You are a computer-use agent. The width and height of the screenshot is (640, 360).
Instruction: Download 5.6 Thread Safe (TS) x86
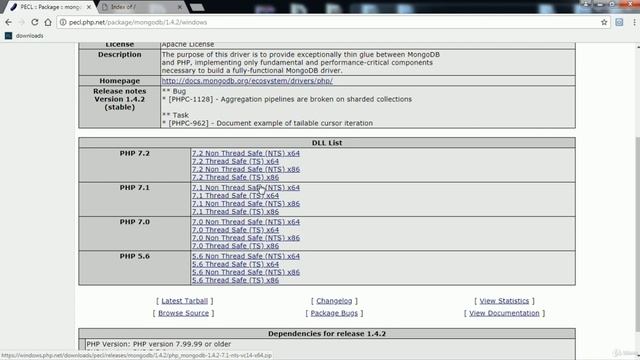(x=236, y=280)
